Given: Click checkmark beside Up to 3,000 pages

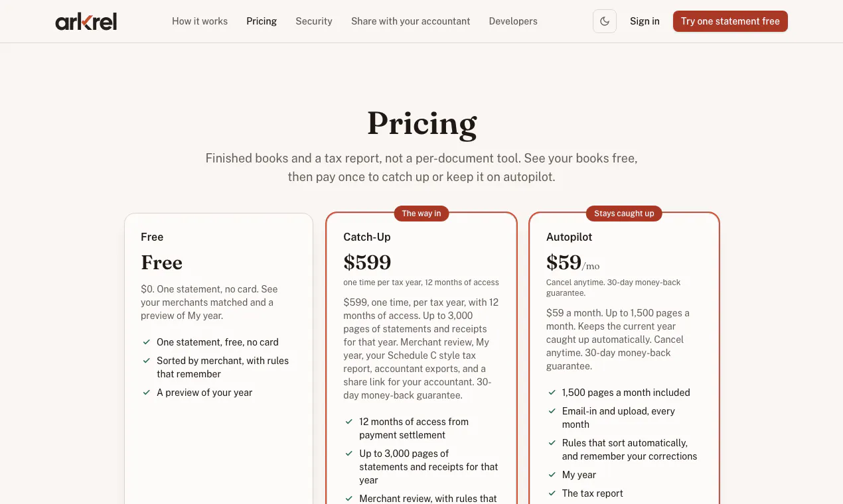Looking at the screenshot, I should [x=349, y=454].
